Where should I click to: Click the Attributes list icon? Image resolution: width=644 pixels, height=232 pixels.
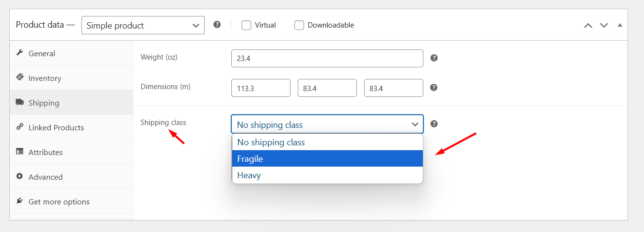coord(20,152)
